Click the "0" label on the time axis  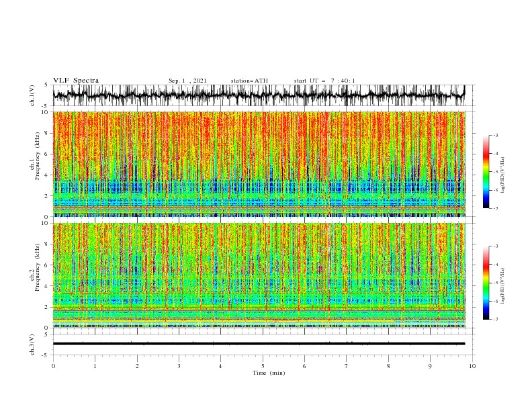click(x=53, y=366)
